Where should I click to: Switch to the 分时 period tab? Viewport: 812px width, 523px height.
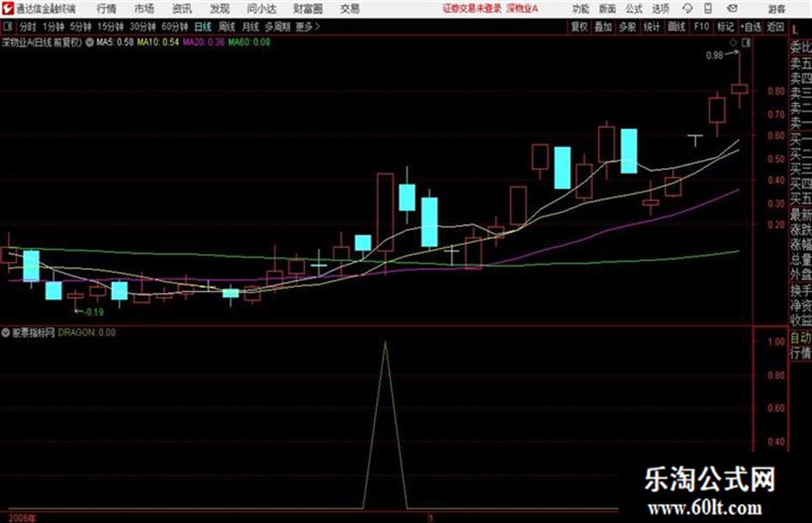27,27
